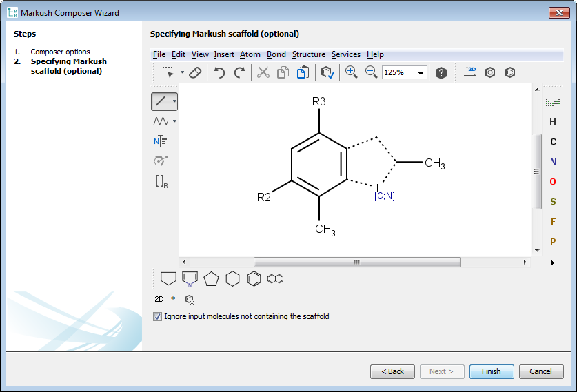Image resolution: width=577 pixels, height=392 pixels.
Task: Pick the red Oxygen atom button
Action: point(553,182)
